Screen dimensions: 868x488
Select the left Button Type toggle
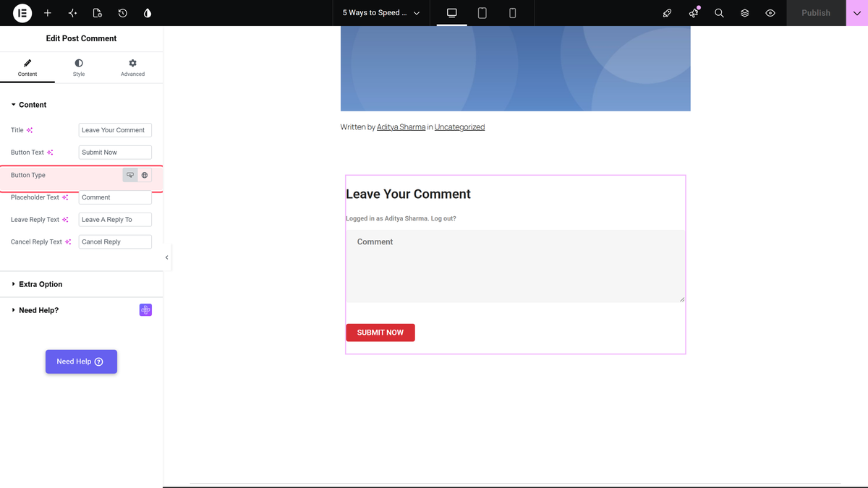[130, 175]
